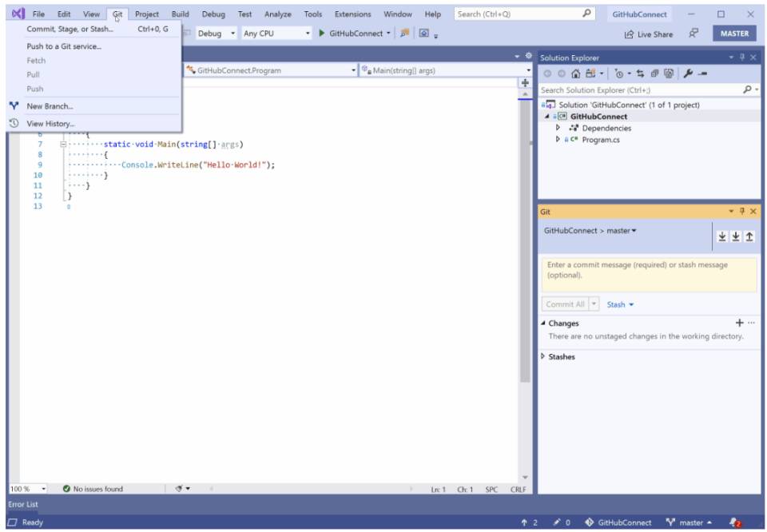
Task: Click the search magnifier in Solution Explorer
Action: pyautogui.click(x=748, y=89)
